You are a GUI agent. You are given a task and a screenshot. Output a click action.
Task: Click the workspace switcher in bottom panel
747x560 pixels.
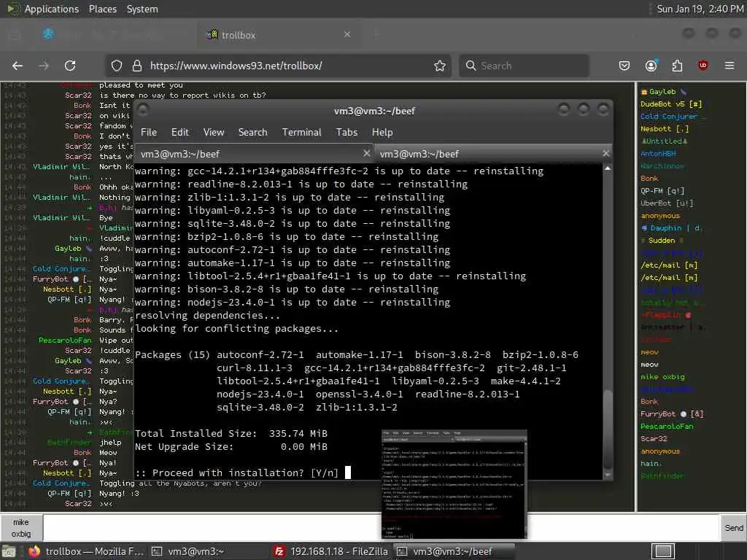662,551
